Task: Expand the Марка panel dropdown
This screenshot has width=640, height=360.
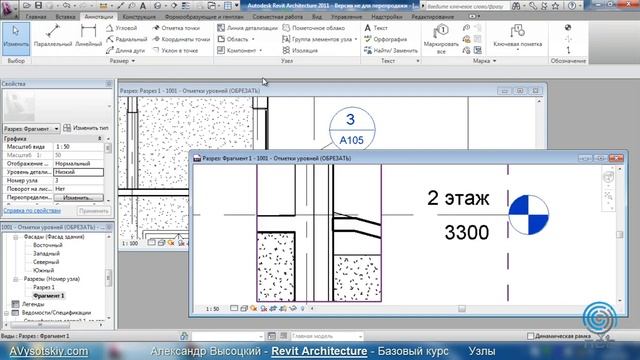Action: 494,61
